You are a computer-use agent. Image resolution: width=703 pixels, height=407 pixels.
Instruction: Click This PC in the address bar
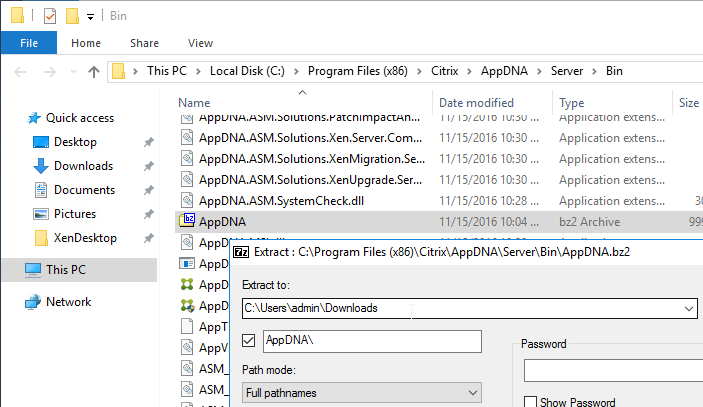click(x=166, y=71)
